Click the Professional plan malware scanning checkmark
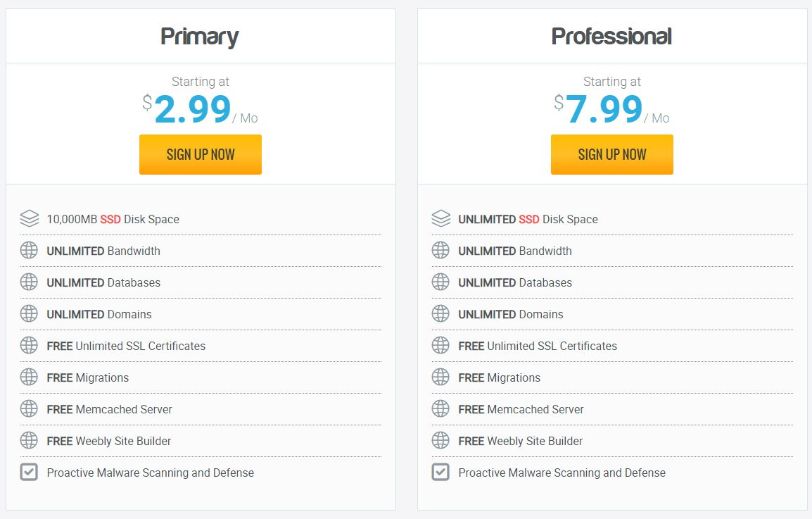Viewport: 812px width, 519px height. tap(440, 473)
